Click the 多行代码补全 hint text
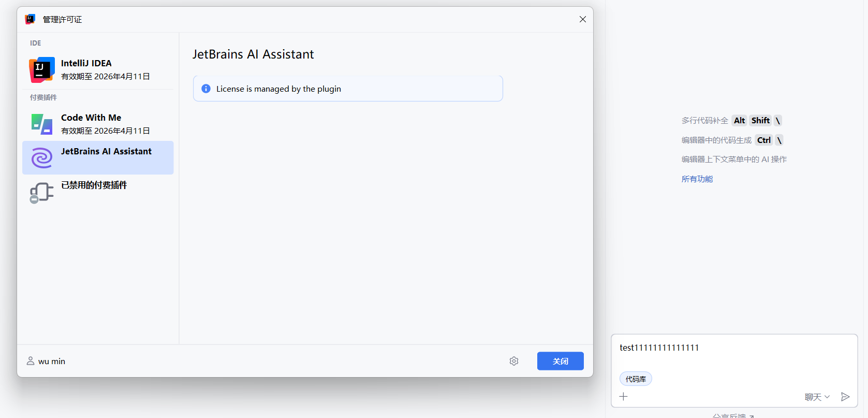 (x=705, y=120)
